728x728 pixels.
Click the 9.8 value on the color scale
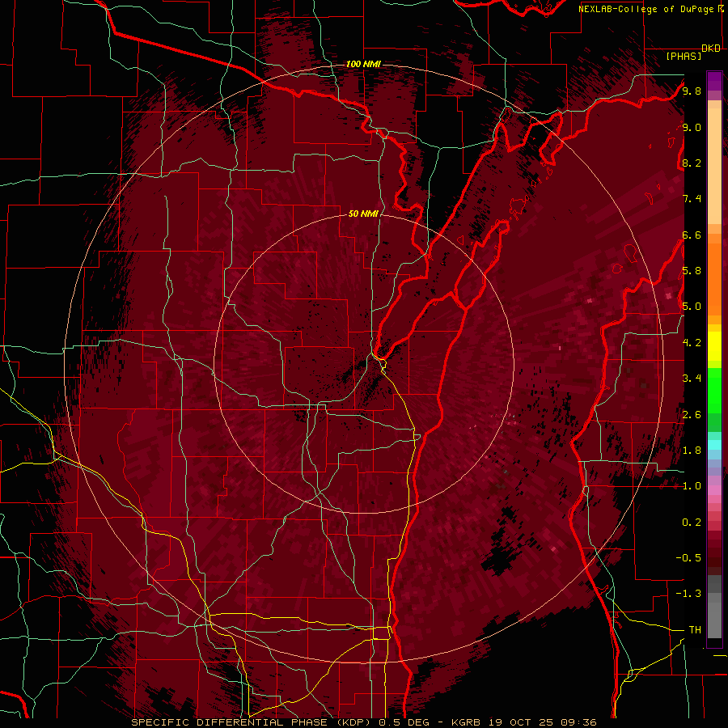pos(692,91)
